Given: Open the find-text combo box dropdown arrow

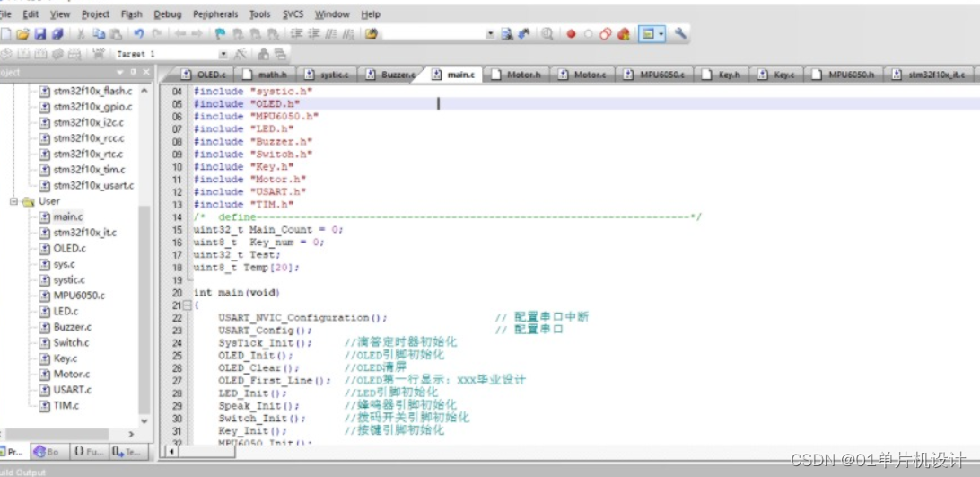Looking at the screenshot, I should click(490, 34).
